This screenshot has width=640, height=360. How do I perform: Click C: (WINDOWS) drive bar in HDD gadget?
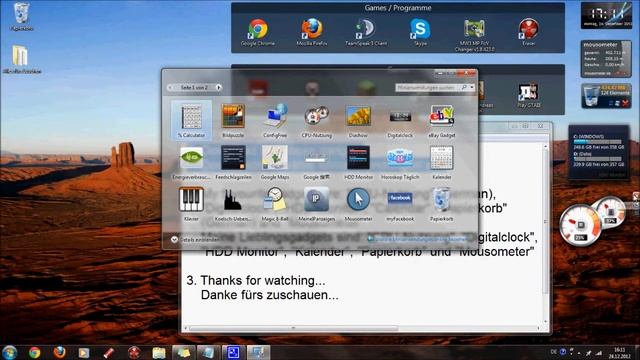point(598,142)
